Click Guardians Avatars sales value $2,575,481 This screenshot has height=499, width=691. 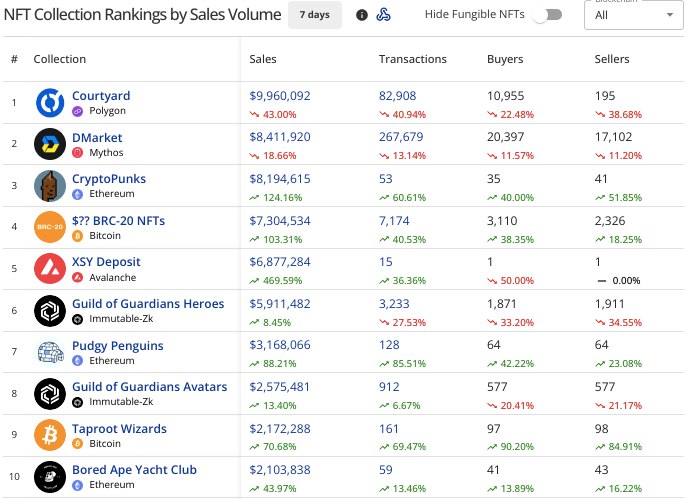[279, 387]
